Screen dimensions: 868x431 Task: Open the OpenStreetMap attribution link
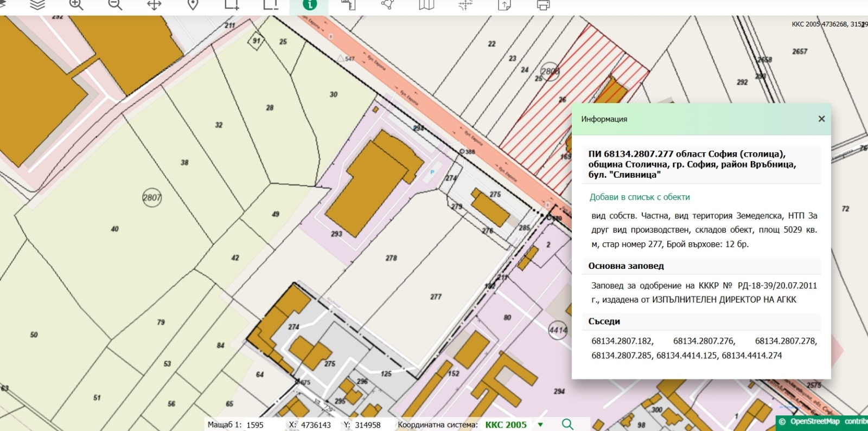click(x=814, y=421)
